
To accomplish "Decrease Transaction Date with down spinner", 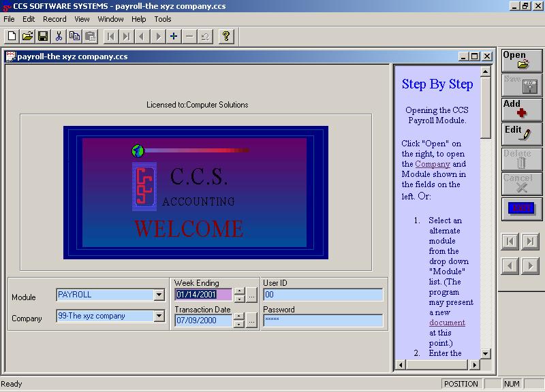I will pos(239,324).
